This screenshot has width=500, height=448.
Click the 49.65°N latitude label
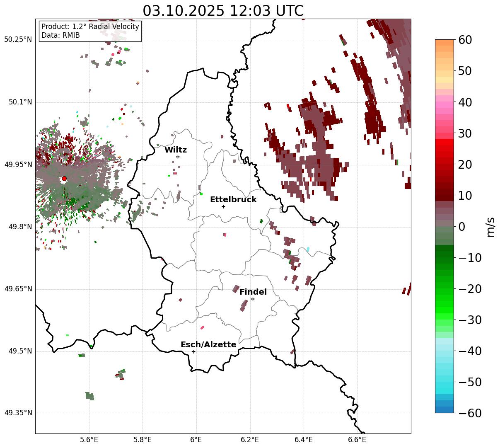(18, 289)
